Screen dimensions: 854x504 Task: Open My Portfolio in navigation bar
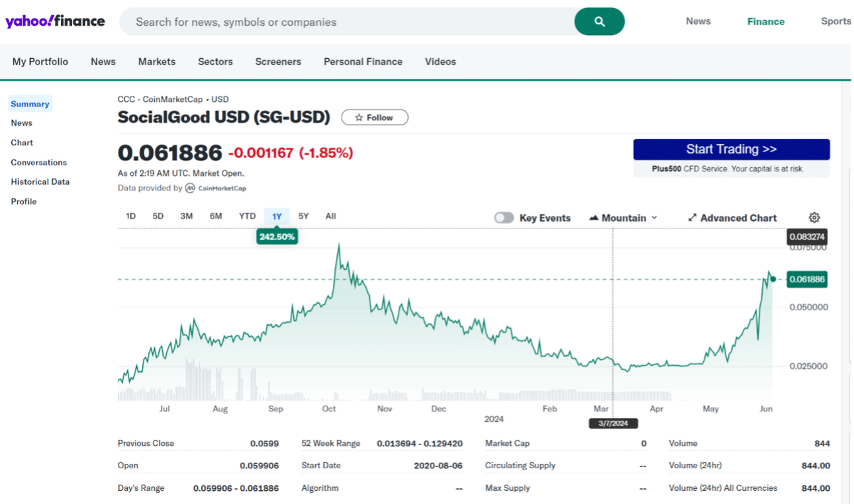point(40,62)
